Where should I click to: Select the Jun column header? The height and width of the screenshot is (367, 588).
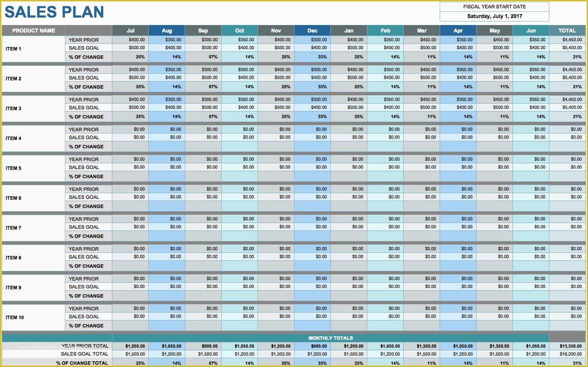point(531,31)
